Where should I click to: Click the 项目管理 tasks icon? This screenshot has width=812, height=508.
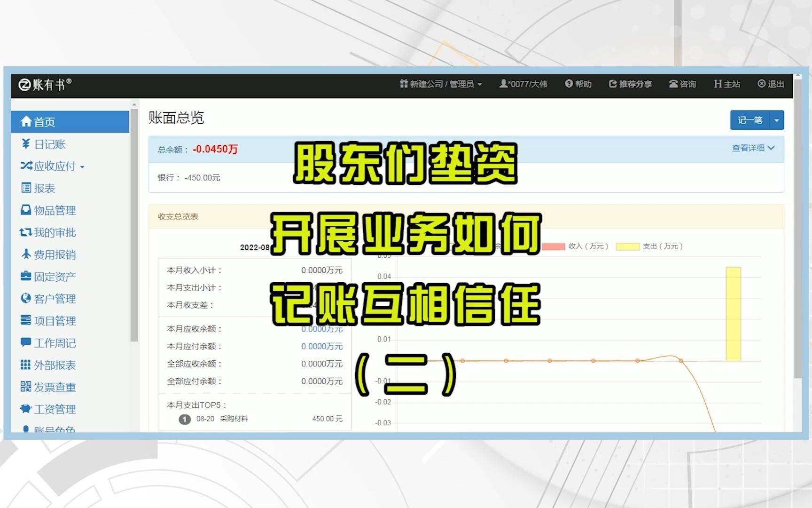[26, 320]
